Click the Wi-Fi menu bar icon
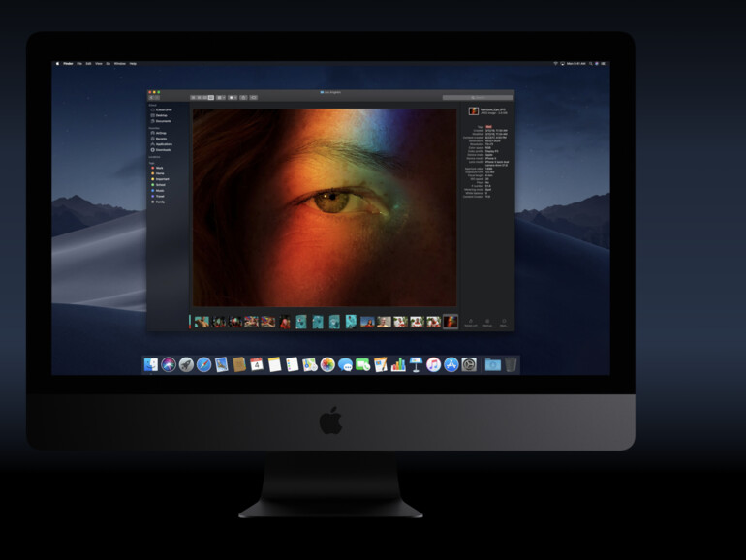 pyautogui.click(x=555, y=63)
